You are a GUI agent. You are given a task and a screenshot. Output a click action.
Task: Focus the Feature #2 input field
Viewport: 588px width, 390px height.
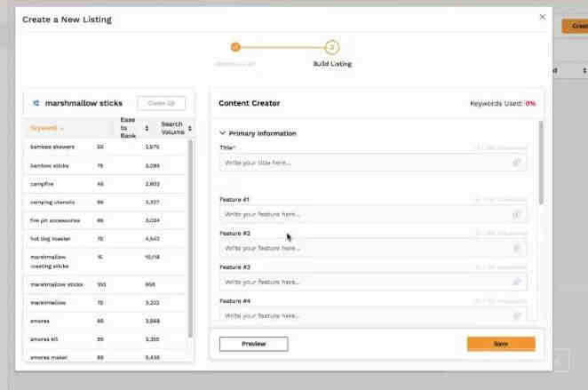click(373, 248)
